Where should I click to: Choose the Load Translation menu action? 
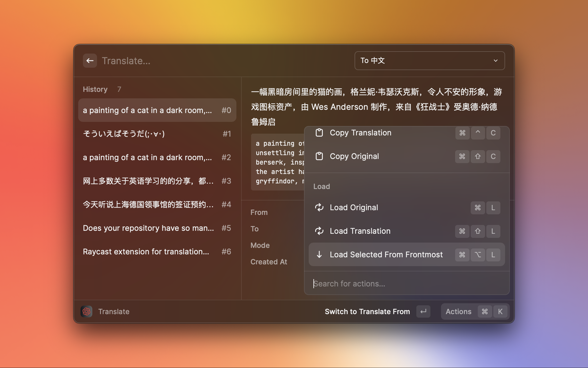(x=360, y=231)
